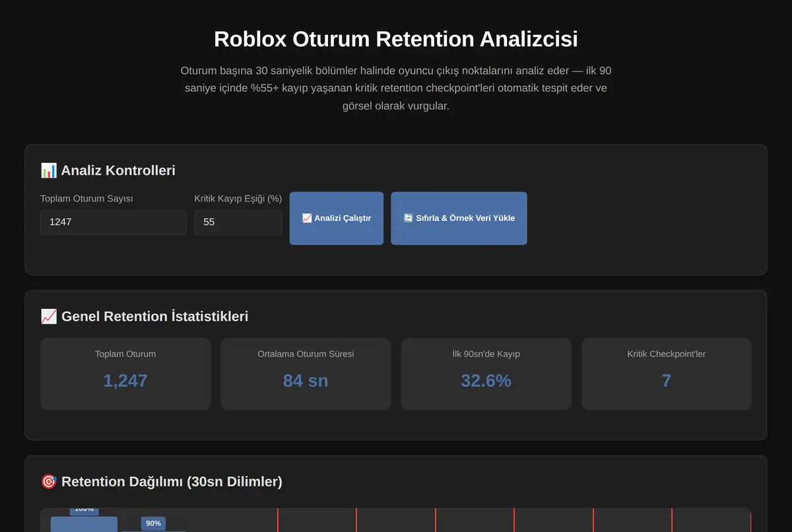The height and width of the screenshot is (532, 792).
Task: Click the Kritik Kayıp Eşiği (%) label
Action: tap(238, 198)
